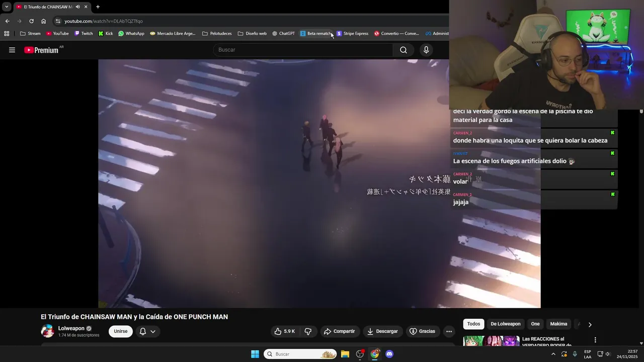Start voice search with the microphone icon
This screenshot has height=362, width=644.
(x=426, y=50)
